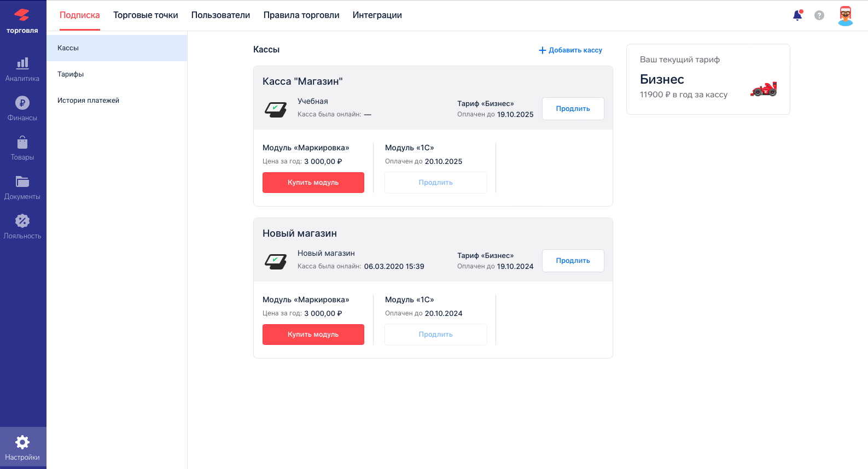Click Кассы page heading
The height and width of the screenshot is (469, 868).
266,50
